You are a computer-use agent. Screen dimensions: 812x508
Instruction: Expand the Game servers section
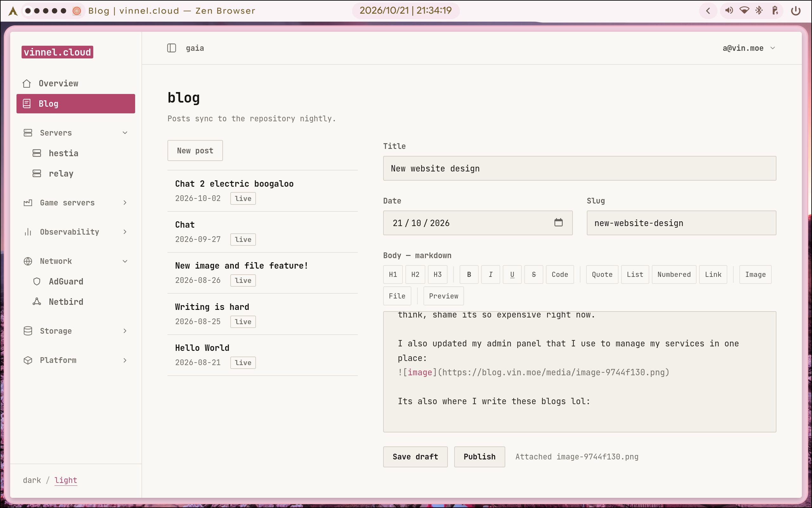coord(125,203)
